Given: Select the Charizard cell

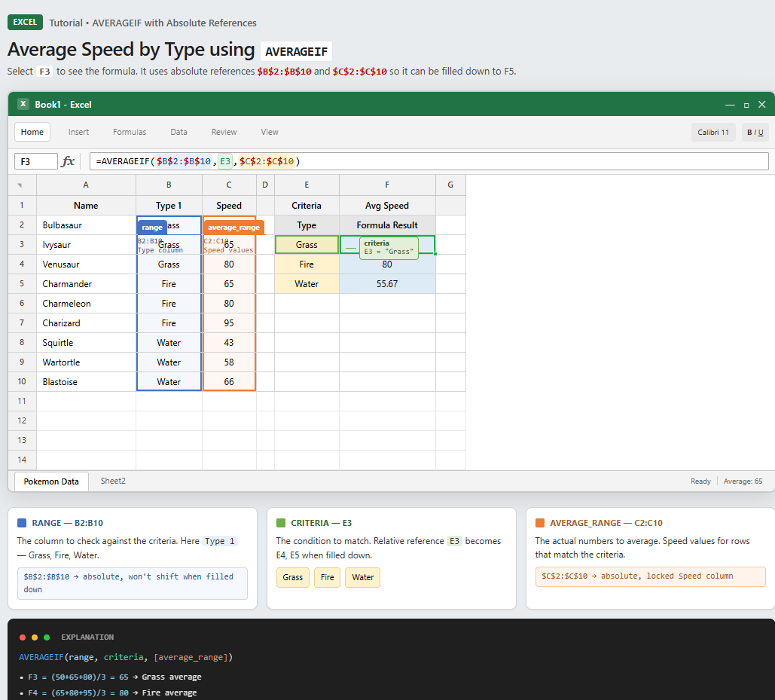Looking at the screenshot, I should coord(86,322).
